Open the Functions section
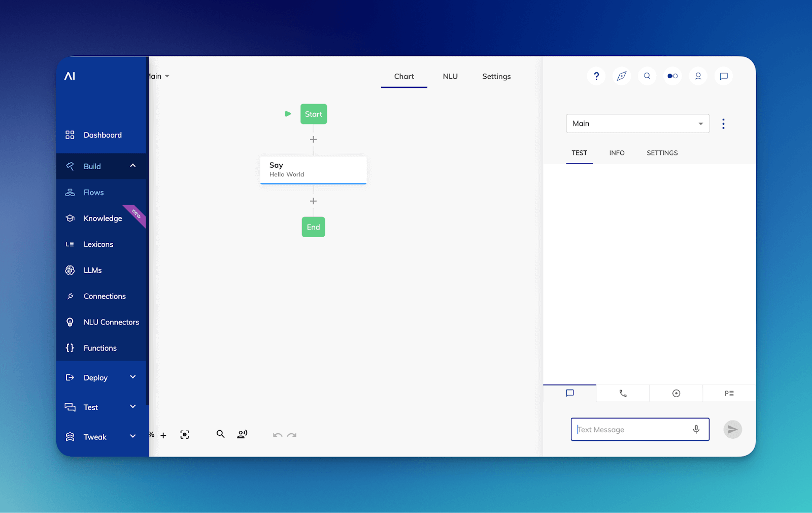812x513 pixels. (101, 348)
